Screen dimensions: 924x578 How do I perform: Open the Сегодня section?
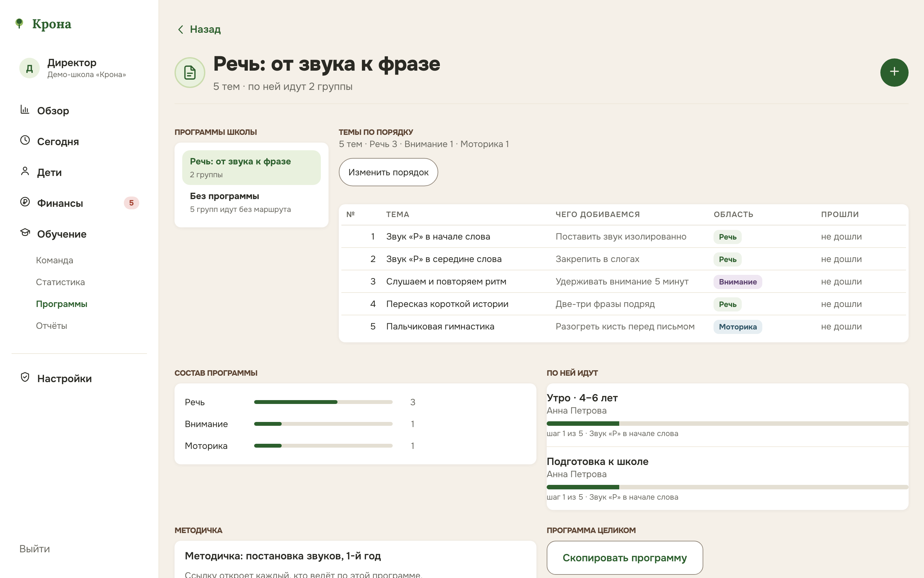79,141
